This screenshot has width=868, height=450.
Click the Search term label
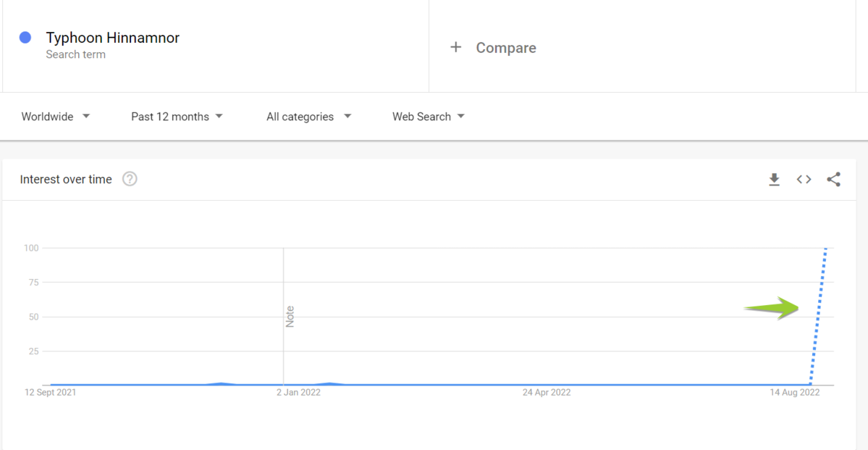coord(75,54)
